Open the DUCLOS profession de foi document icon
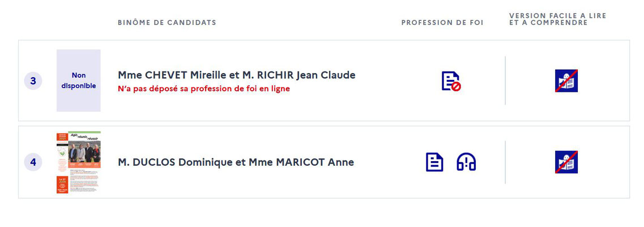644x227 pixels. point(434,162)
